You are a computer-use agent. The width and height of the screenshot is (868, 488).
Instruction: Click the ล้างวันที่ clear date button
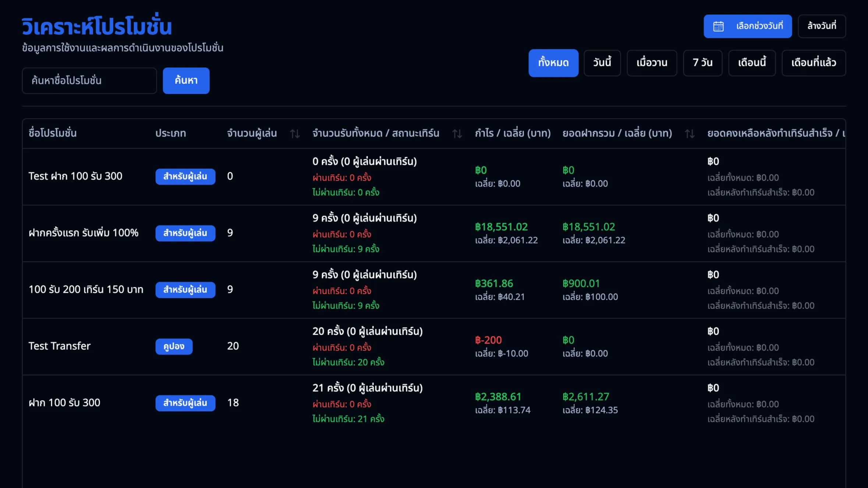822,26
